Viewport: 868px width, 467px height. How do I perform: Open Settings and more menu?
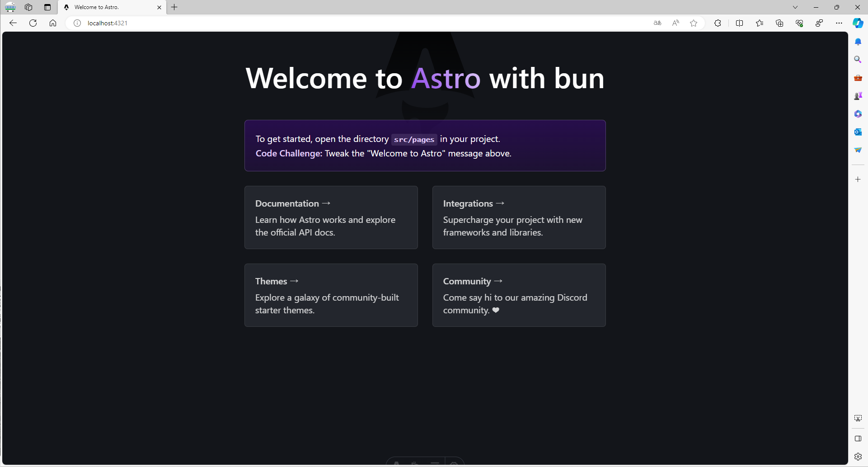(839, 23)
